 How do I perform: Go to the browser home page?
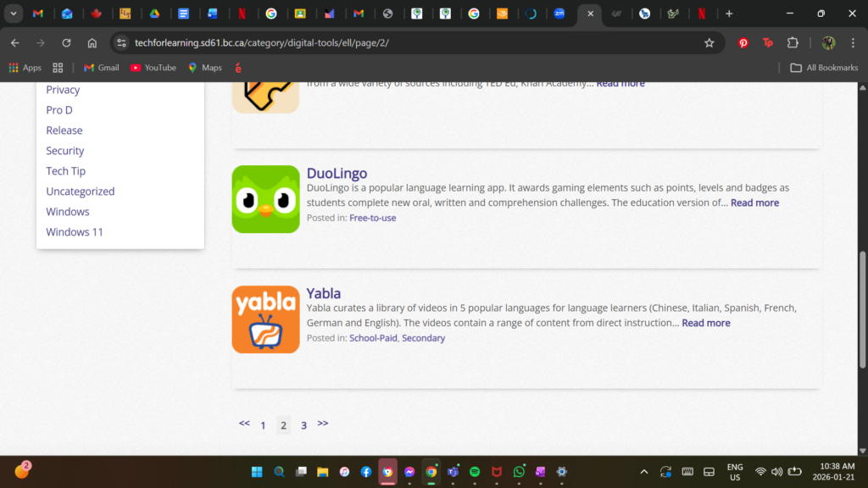tap(92, 43)
